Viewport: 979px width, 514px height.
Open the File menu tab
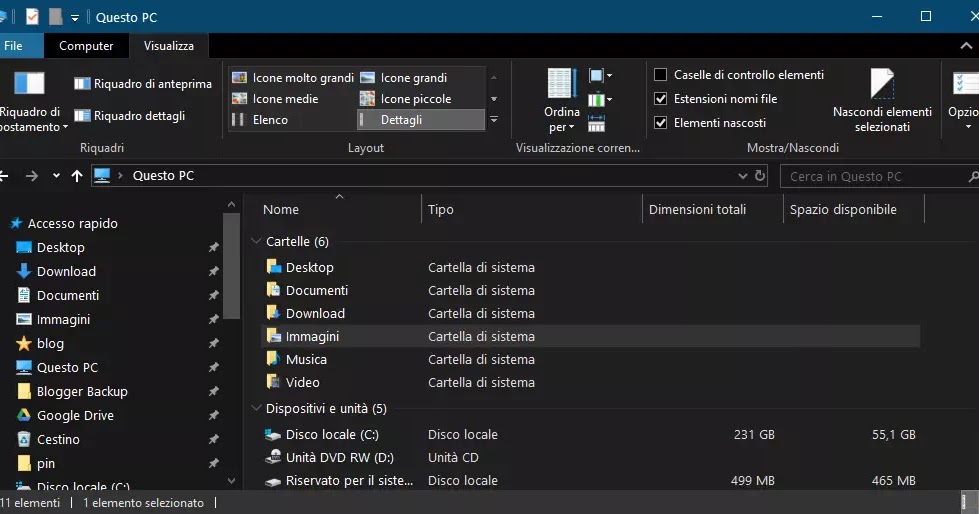(x=14, y=46)
